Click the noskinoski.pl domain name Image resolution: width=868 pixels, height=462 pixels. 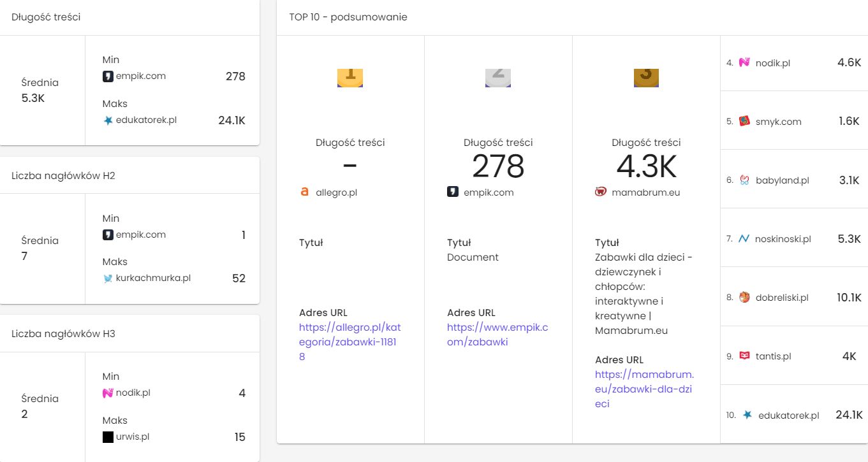[783, 239]
